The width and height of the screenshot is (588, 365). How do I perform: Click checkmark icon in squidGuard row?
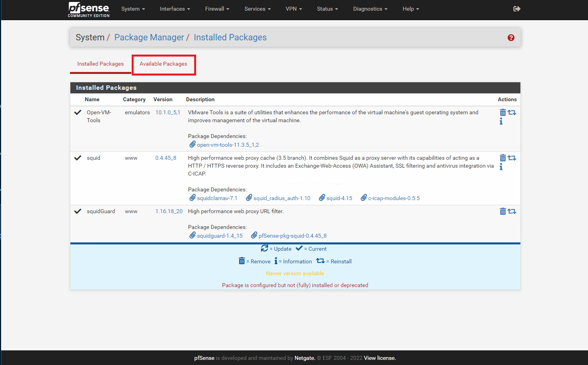(x=78, y=212)
